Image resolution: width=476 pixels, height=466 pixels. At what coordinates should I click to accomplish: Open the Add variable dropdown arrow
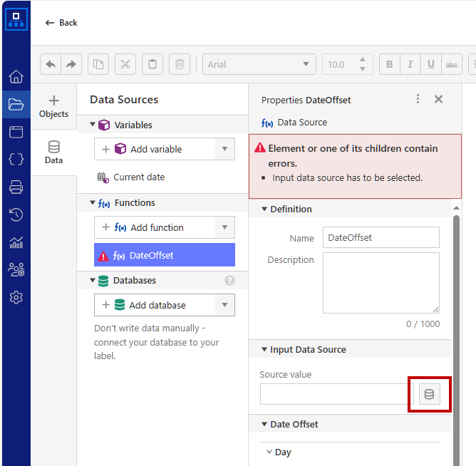click(x=225, y=149)
